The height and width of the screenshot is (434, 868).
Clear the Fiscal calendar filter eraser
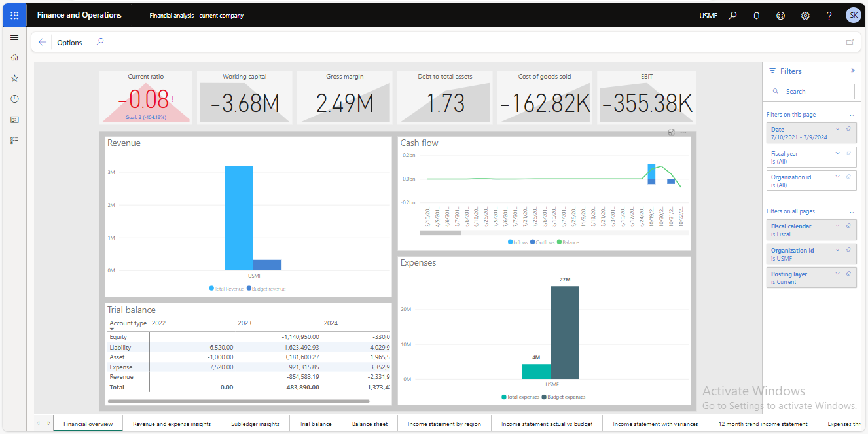pyautogui.click(x=848, y=226)
